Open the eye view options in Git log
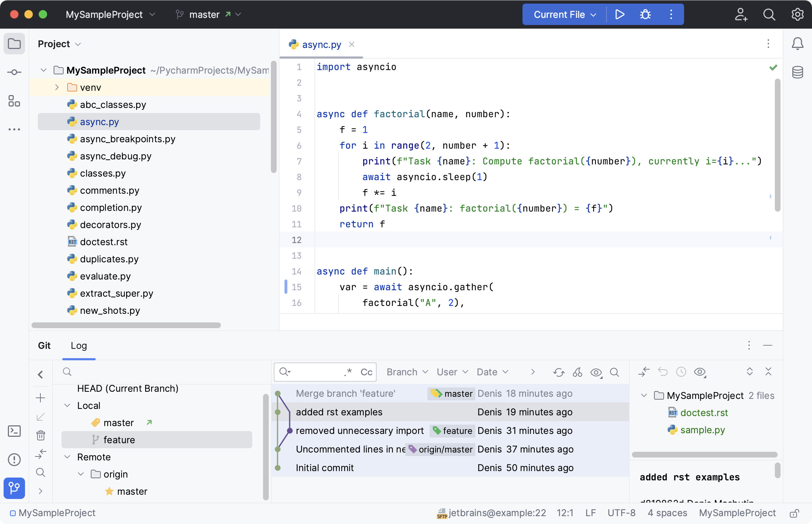This screenshot has height=524, width=812. (x=596, y=372)
